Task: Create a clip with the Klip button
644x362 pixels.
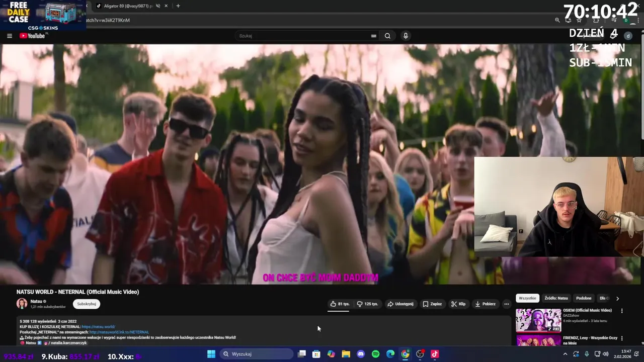Action: coord(458,304)
